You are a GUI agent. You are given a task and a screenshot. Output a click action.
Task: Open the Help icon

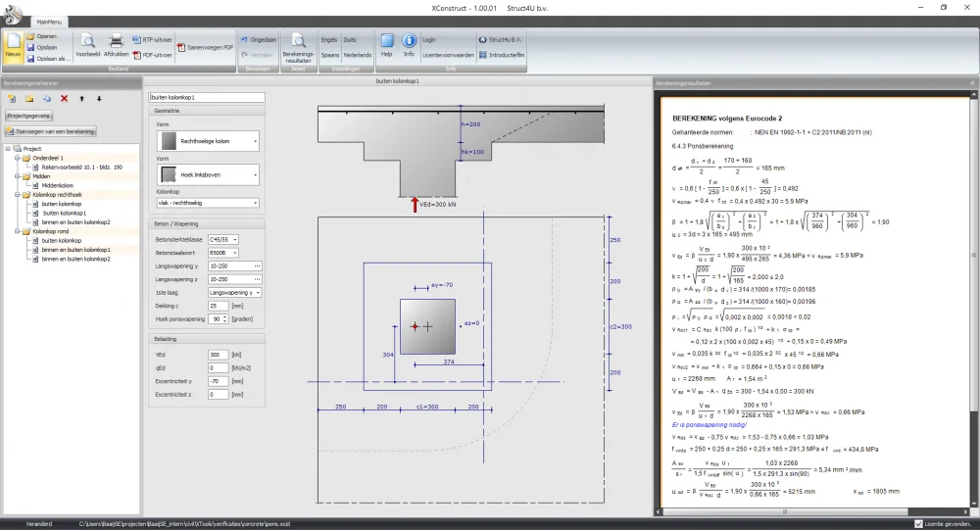[x=387, y=46]
